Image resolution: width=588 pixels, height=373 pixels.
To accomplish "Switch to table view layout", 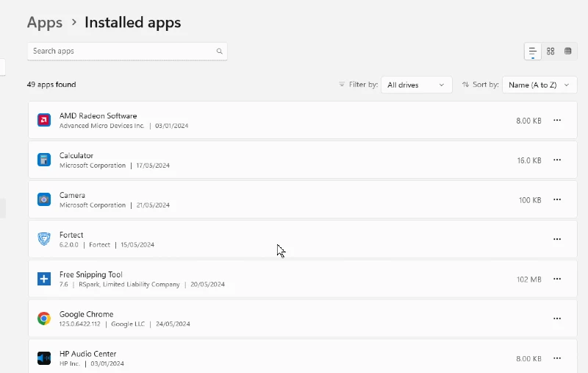I will [x=567, y=51].
